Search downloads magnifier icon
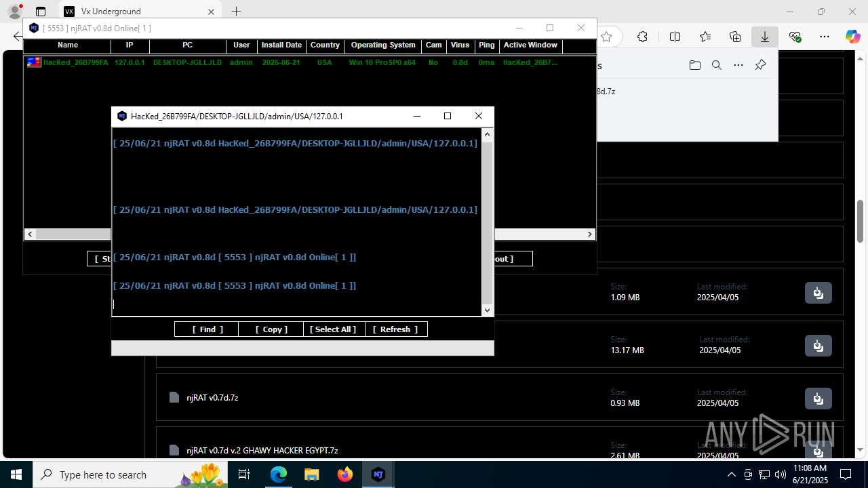The width and height of the screenshot is (868, 488). coord(717,65)
